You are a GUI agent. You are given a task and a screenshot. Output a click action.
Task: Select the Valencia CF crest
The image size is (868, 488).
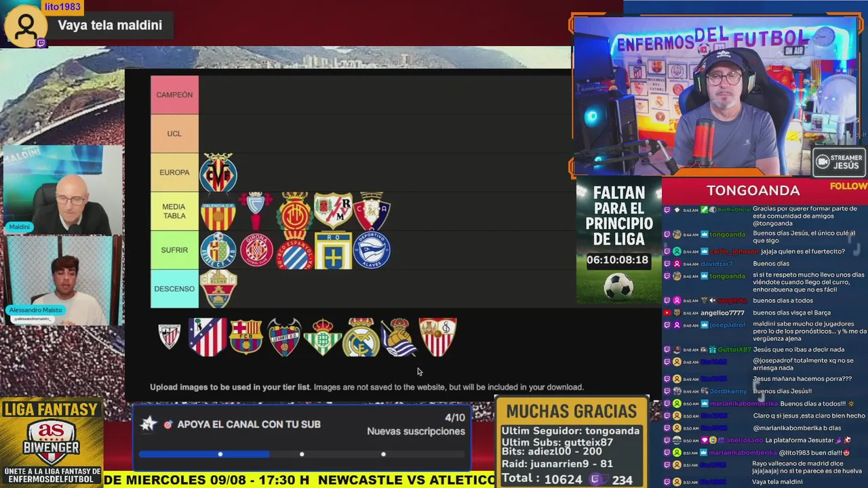[218, 211]
